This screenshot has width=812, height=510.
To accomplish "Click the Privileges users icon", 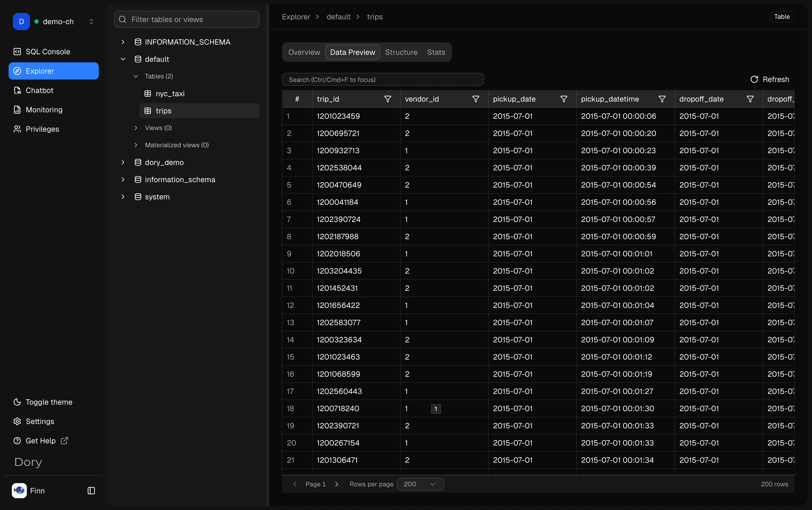I will pos(17,129).
